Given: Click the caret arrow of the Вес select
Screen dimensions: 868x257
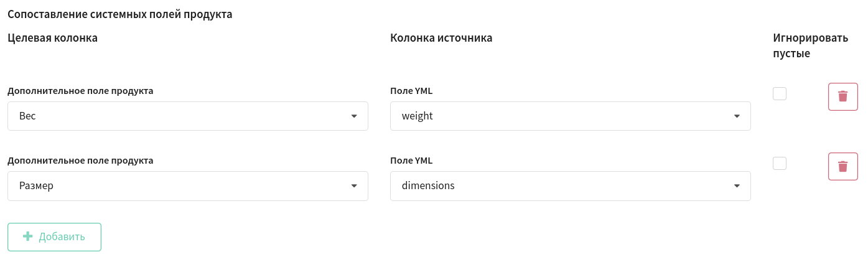Looking at the screenshot, I should 354,116.
